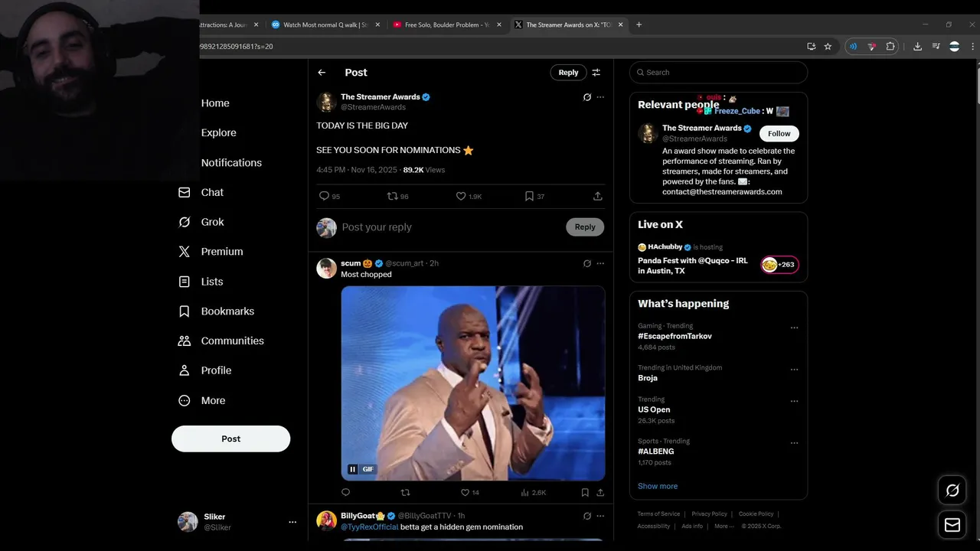Reply to scum's Most chopped comment

[x=345, y=493]
